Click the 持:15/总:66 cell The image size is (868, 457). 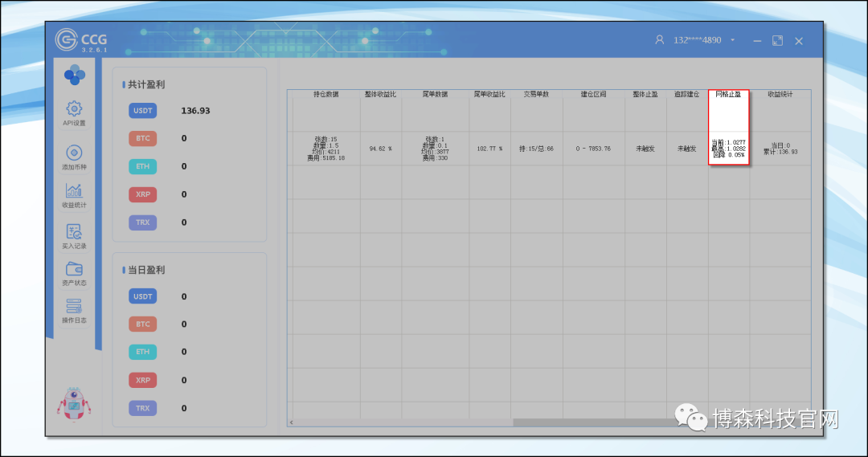coord(536,149)
